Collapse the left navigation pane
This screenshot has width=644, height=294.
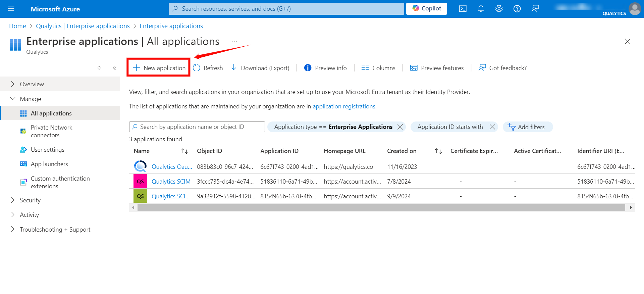coord(114,68)
